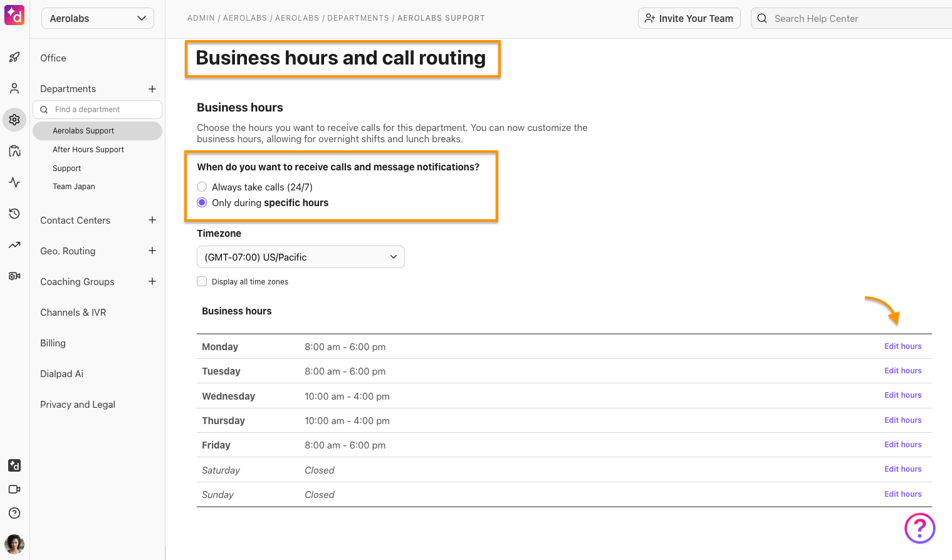Open the rocket launch icon in sidebar
Viewport: 952px width, 560px height.
[14, 58]
